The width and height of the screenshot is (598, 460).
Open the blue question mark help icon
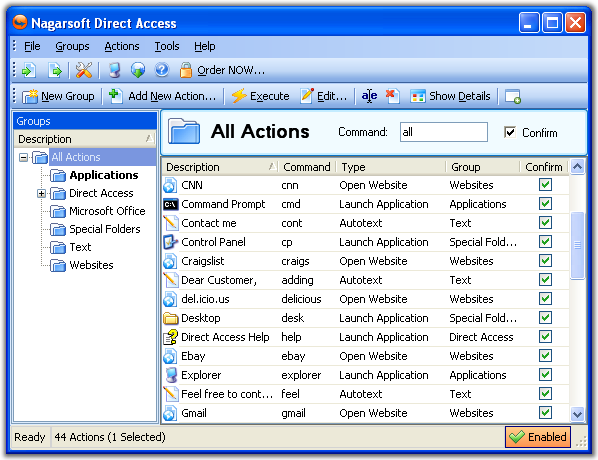(162, 70)
